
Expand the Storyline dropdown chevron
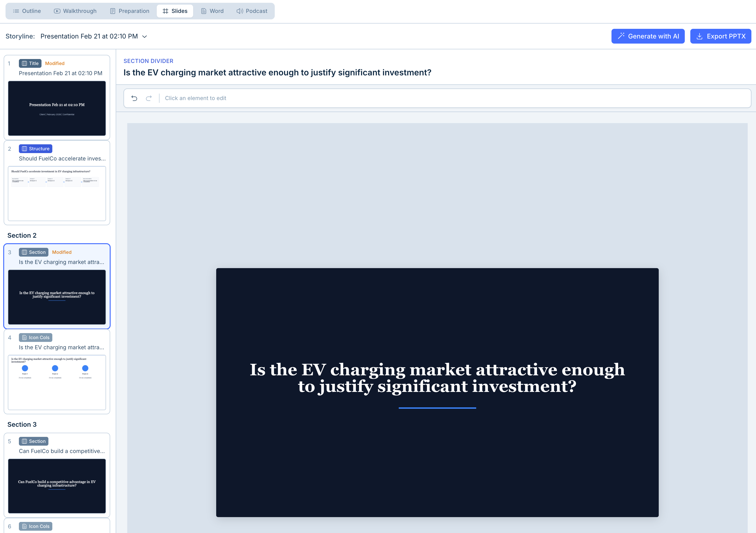[144, 36]
